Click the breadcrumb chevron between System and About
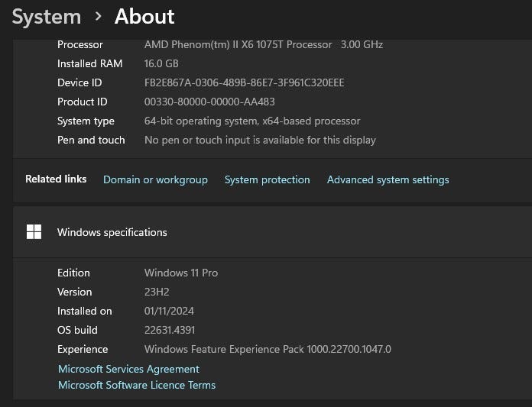Screen dimensions: 532x407 (98, 16)
